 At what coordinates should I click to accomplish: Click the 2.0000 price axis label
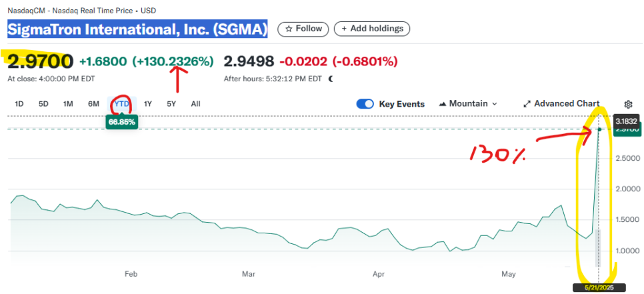(627, 189)
